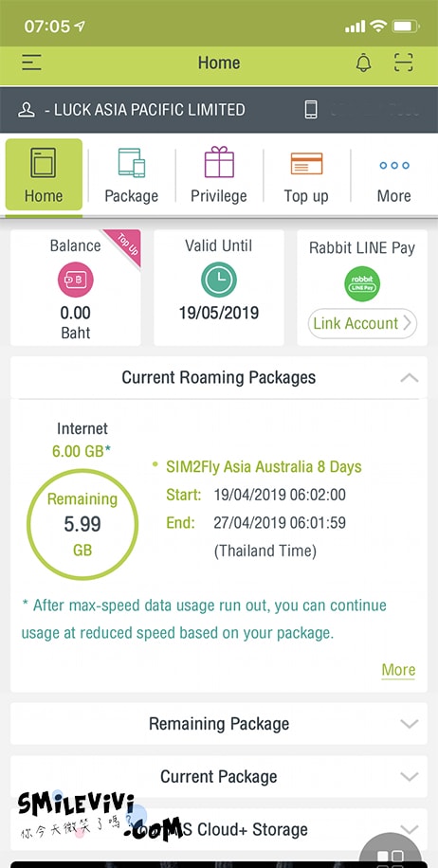Expand the Current Package section
The height and width of the screenshot is (868, 438).
[x=219, y=777]
